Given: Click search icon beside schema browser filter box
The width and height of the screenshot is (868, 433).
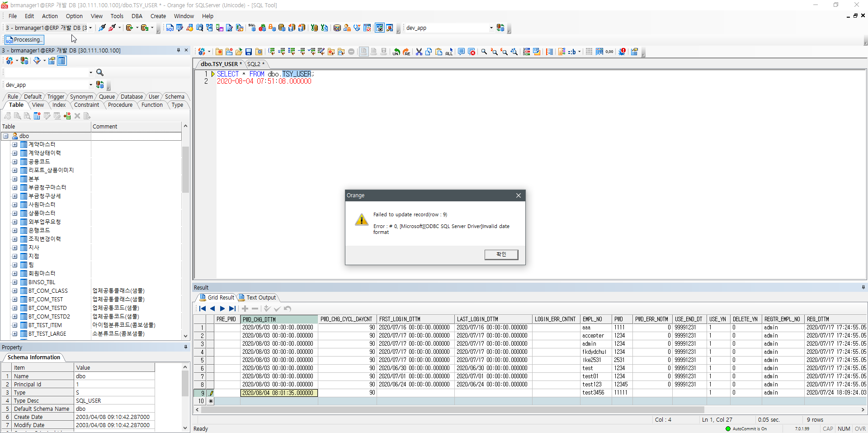Looking at the screenshot, I should coord(100,72).
